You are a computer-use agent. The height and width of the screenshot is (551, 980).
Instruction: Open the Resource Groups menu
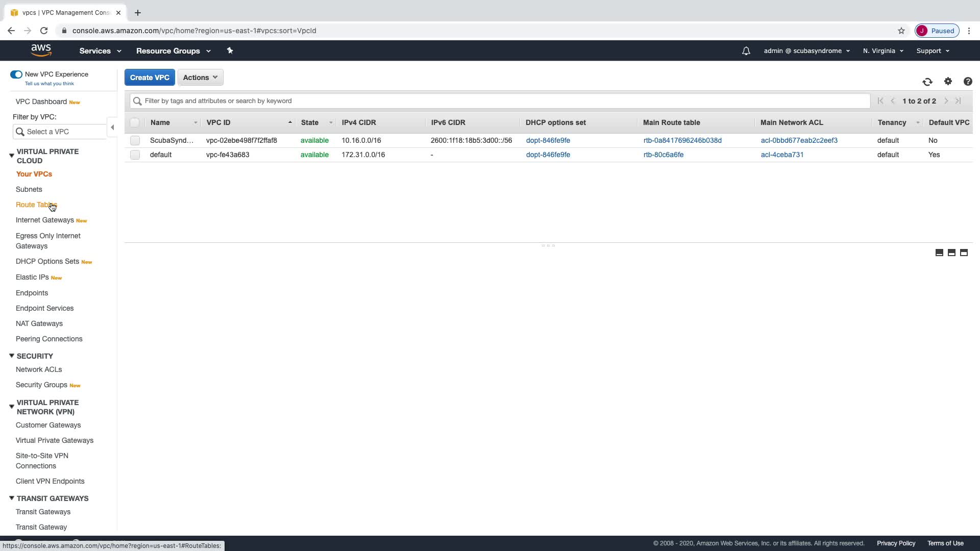[x=173, y=51]
